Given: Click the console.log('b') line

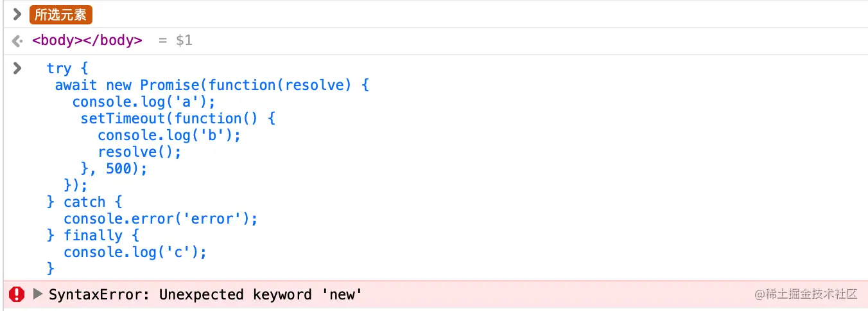Looking at the screenshot, I should 169,135.
